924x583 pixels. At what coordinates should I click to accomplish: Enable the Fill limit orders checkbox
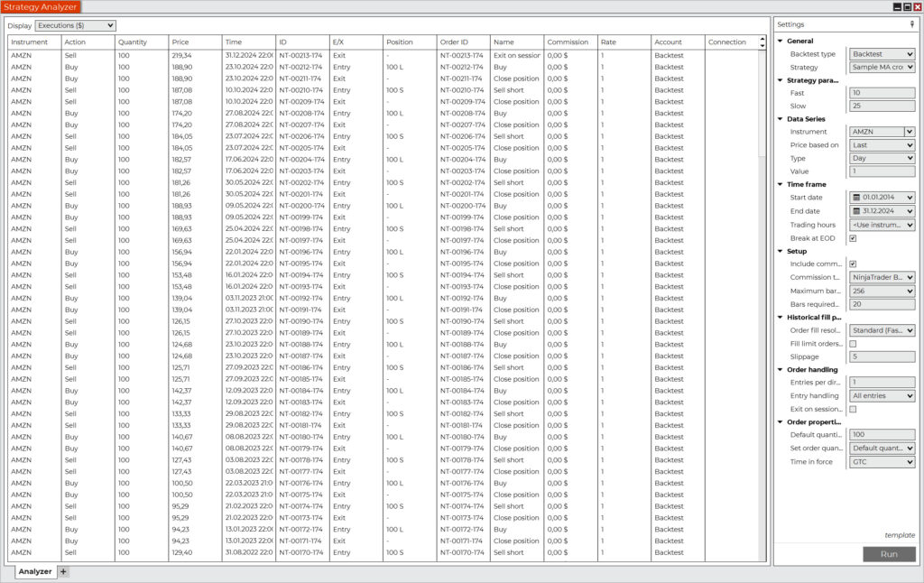(x=853, y=344)
